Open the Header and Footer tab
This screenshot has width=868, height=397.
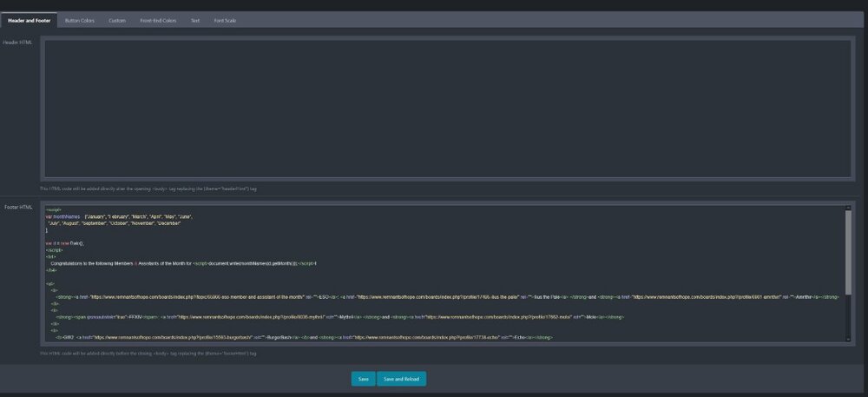tap(28, 20)
